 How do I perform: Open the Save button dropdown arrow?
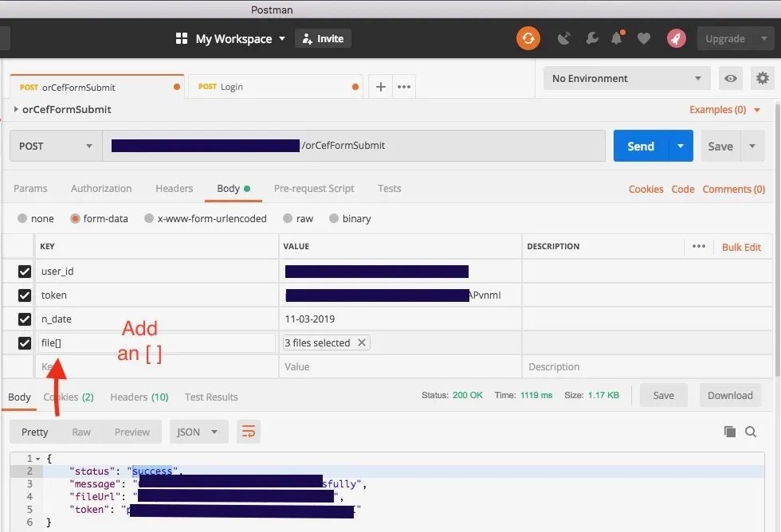752,146
